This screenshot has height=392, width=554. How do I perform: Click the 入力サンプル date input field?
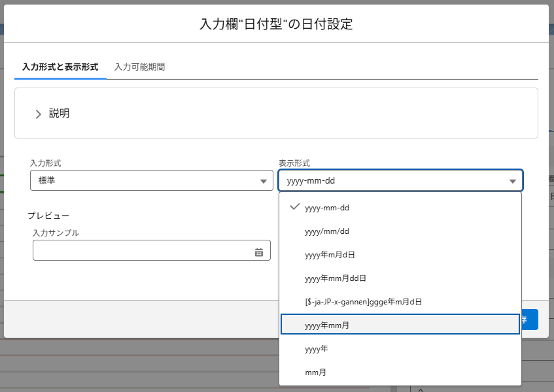point(141,251)
